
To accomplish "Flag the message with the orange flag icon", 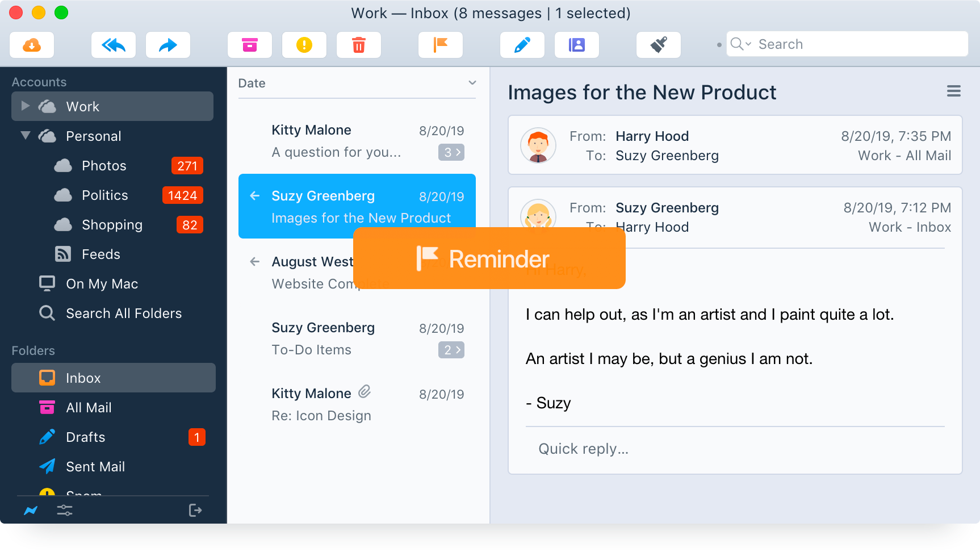I will click(441, 45).
